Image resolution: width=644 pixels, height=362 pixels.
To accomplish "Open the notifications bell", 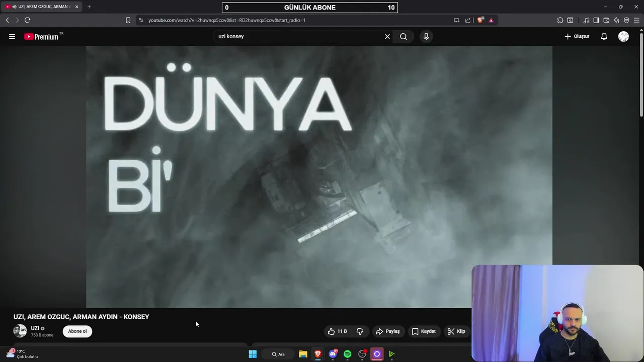I will pos(604,36).
